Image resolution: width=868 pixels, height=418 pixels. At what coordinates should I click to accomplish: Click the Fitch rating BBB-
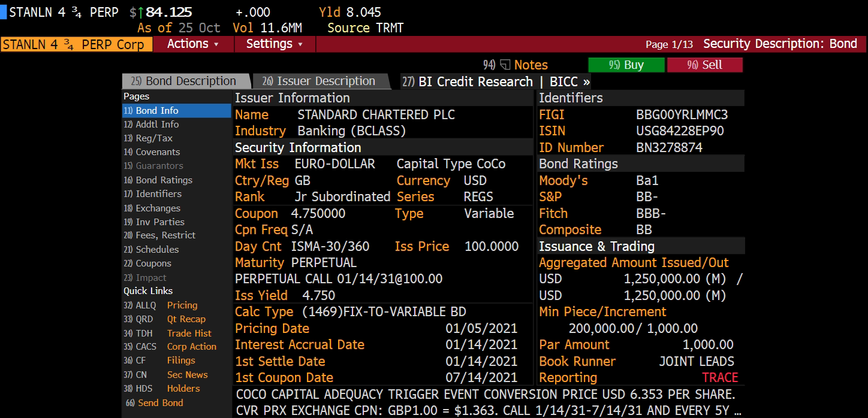pyautogui.click(x=651, y=213)
